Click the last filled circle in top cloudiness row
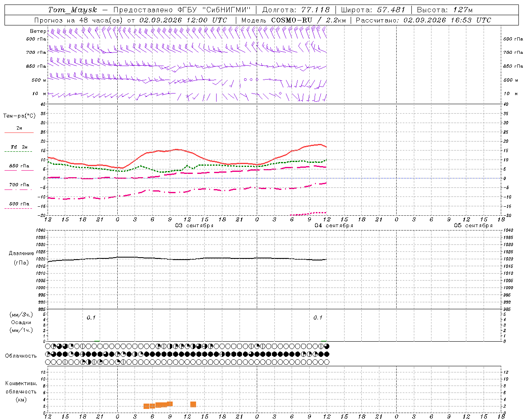Screen dimensions: 525x420 click(x=327, y=347)
